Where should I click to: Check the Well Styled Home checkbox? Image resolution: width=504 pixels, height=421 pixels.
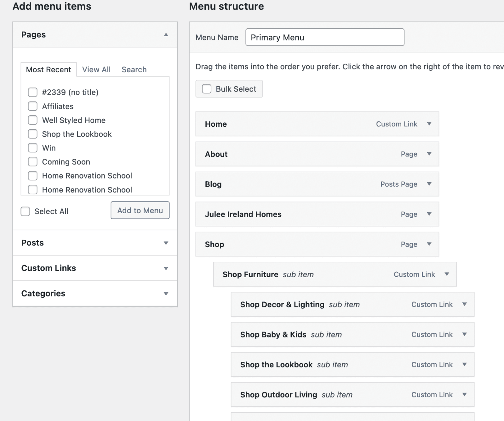pyautogui.click(x=33, y=120)
